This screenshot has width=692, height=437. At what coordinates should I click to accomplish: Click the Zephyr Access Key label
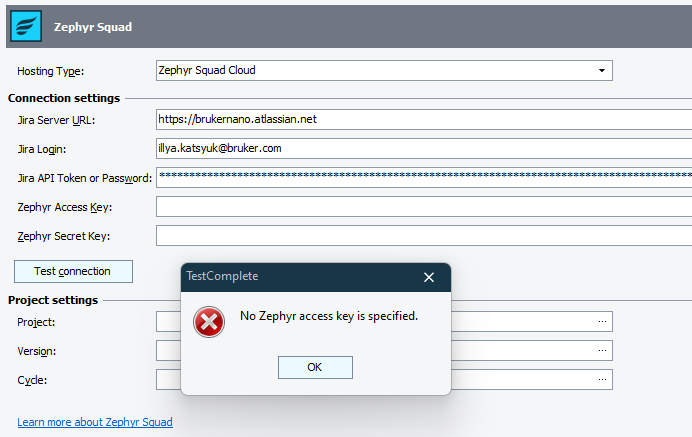click(x=64, y=207)
